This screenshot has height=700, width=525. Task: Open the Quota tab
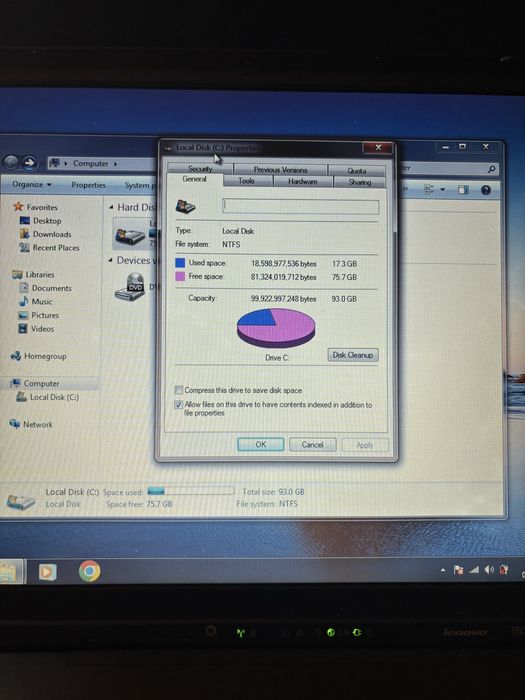pos(357,171)
